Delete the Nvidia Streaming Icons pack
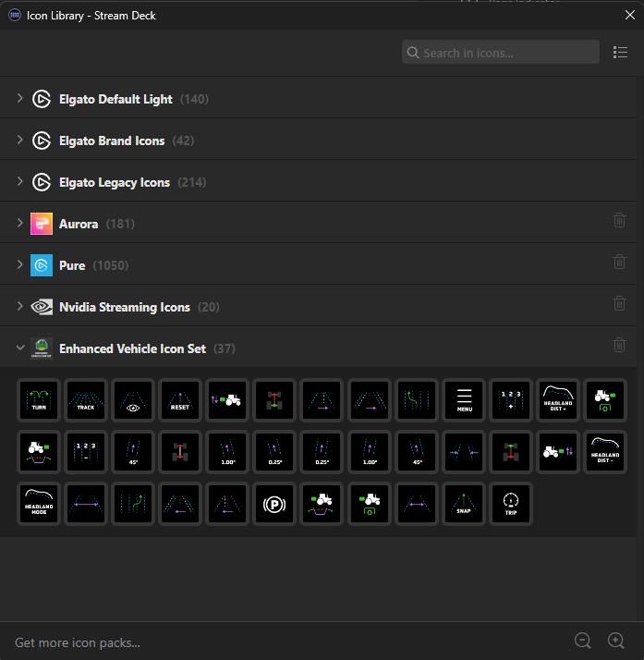 (619, 303)
